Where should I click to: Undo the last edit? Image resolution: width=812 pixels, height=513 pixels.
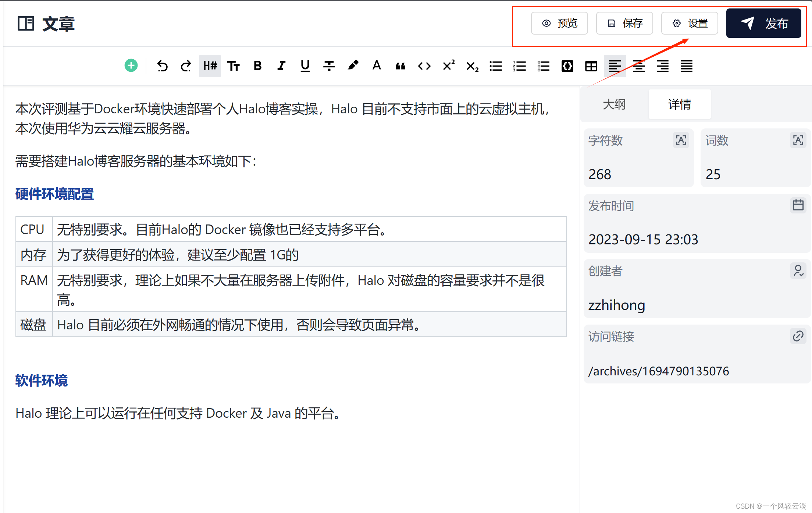tap(162, 66)
